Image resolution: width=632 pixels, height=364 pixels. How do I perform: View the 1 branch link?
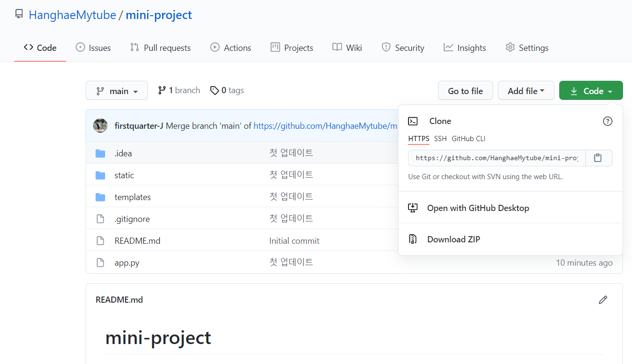click(x=179, y=90)
